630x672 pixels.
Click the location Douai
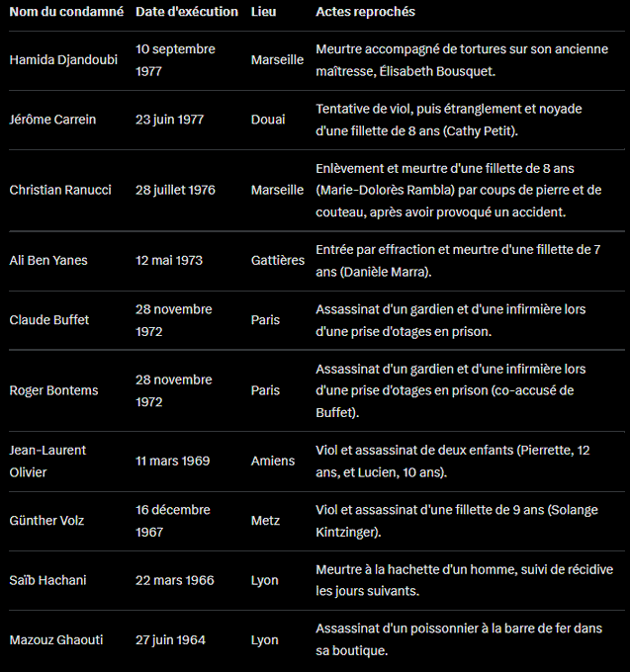click(268, 120)
